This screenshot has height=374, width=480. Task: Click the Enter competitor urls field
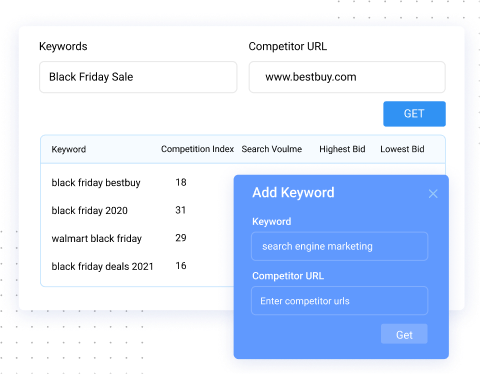point(339,301)
